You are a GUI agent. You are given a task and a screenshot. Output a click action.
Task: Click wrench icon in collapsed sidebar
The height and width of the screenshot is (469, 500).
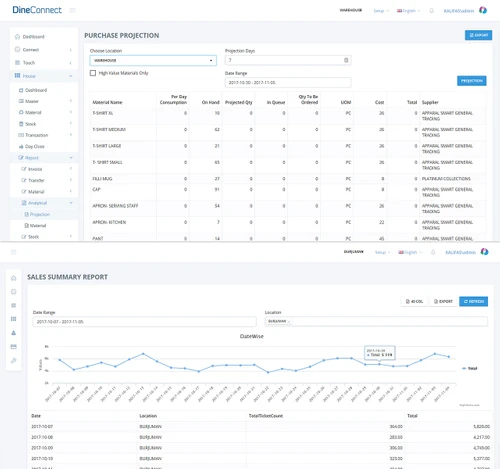[14, 360]
